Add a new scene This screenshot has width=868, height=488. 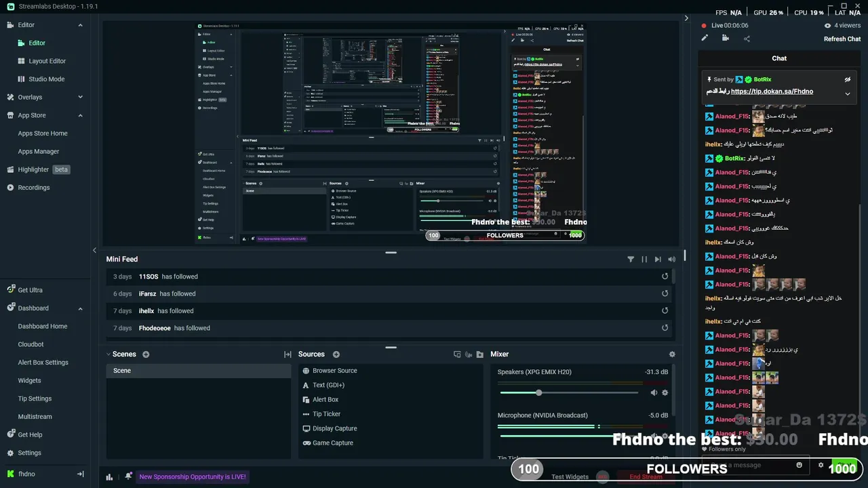(146, 354)
